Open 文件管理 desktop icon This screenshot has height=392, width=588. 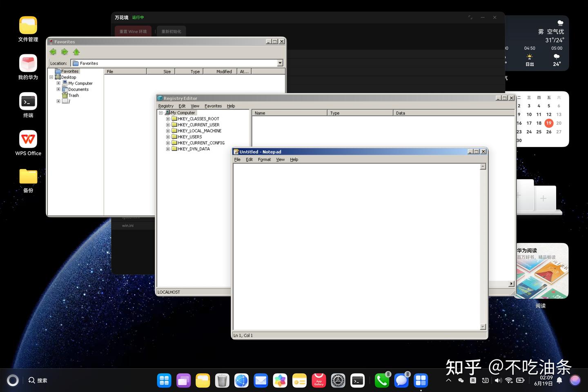tap(28, 29)
